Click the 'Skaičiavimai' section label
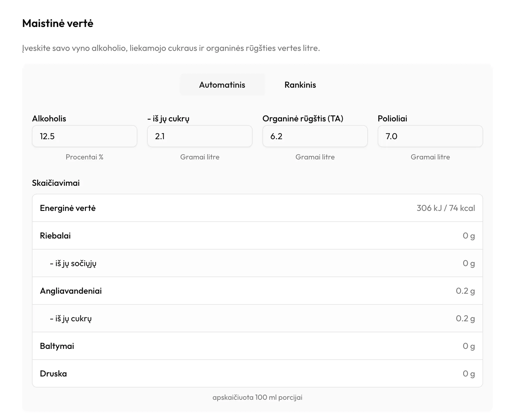 coord(56,183)
